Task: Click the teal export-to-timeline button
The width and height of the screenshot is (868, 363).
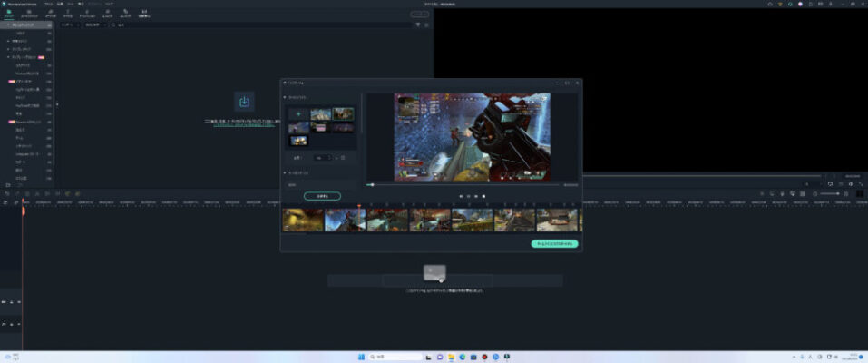Action: [x=555, y=243]
